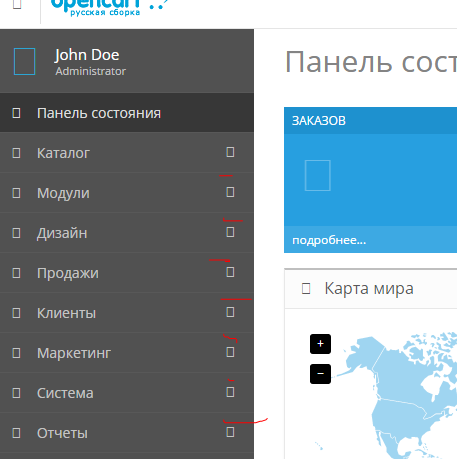Click the icon left of Модули
457x459 pixels.
pos(16,193)
